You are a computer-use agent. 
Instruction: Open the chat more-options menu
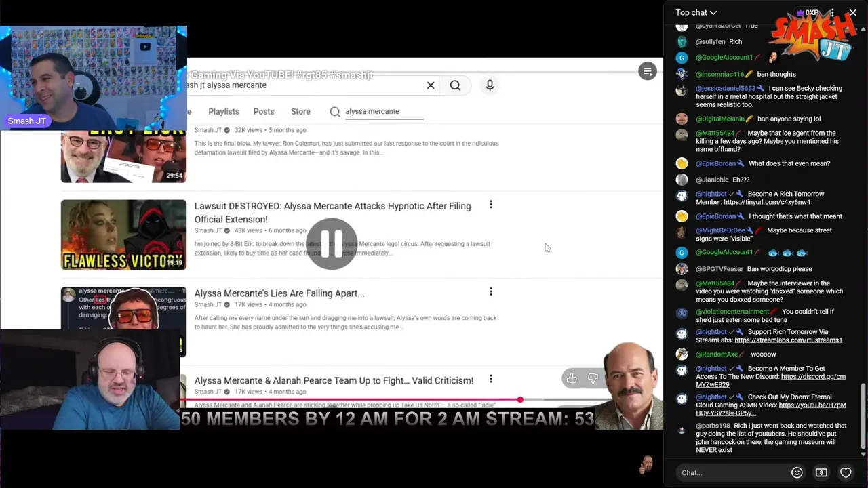[832, 12]
